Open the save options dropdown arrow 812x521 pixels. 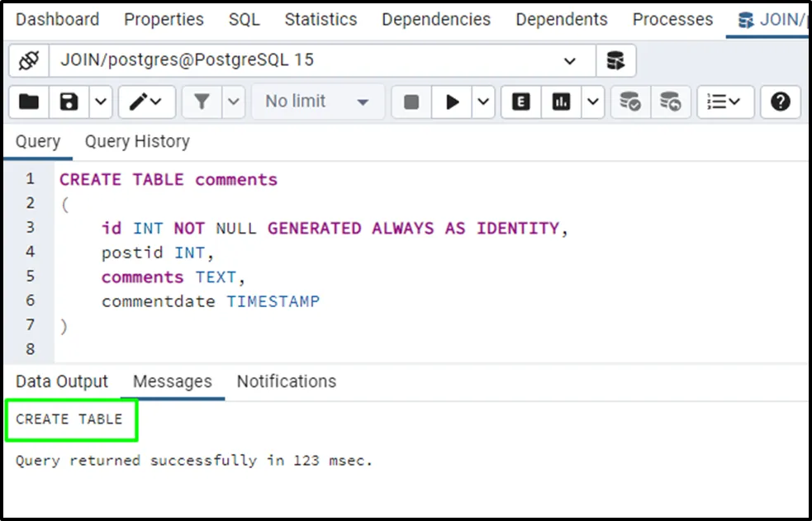click(x=100, y=102)
